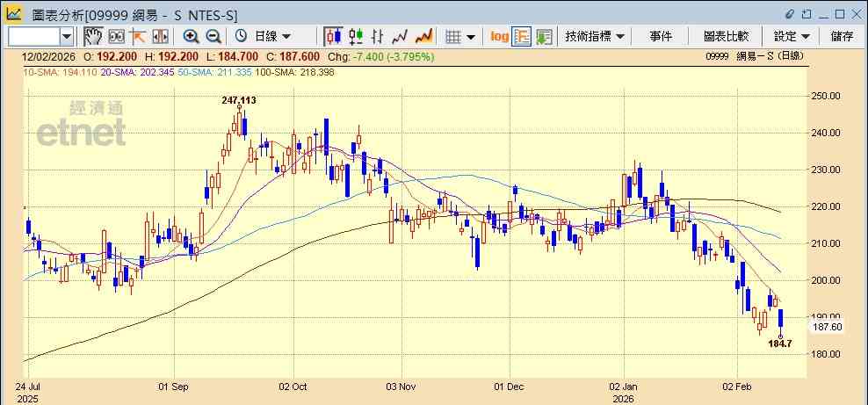
Task: Toggle log scale on the chart
Action: 499,37
